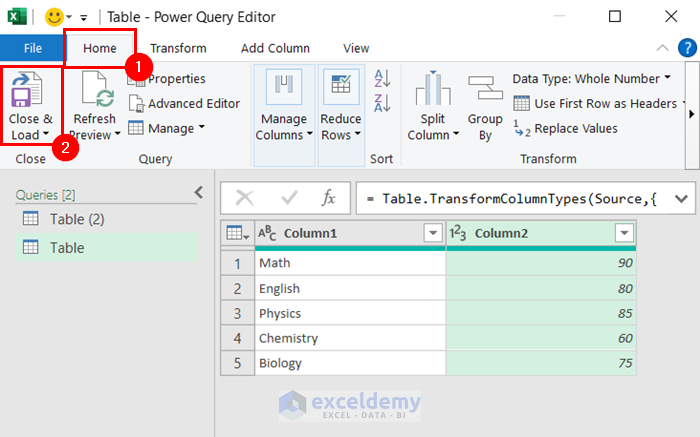This screenshot has width=700, height=437.
Task: Click the Column2 header
Action: pyautogui.click(x=541, y=233)
